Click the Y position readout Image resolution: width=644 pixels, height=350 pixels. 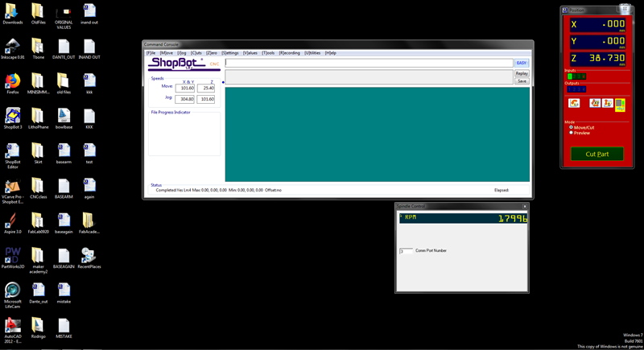pyautogui.click(x=597, y=42)
